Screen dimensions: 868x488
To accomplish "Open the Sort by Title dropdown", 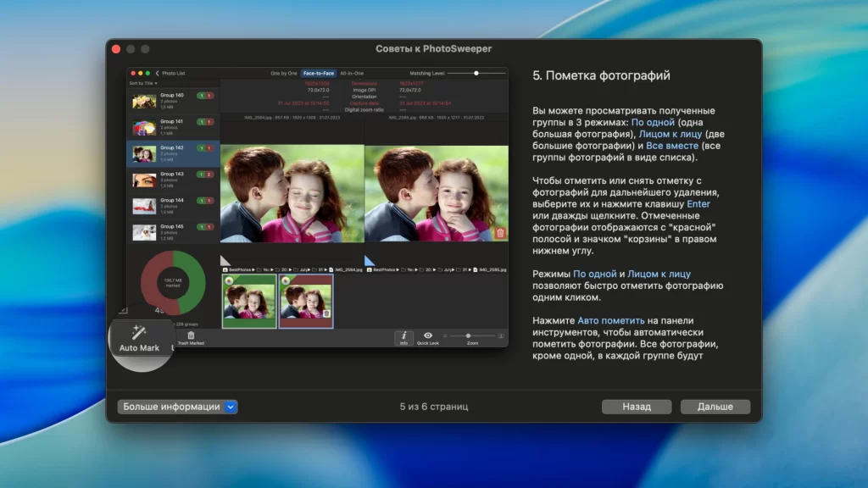I will pyautogui.click(x=143, y=84).
